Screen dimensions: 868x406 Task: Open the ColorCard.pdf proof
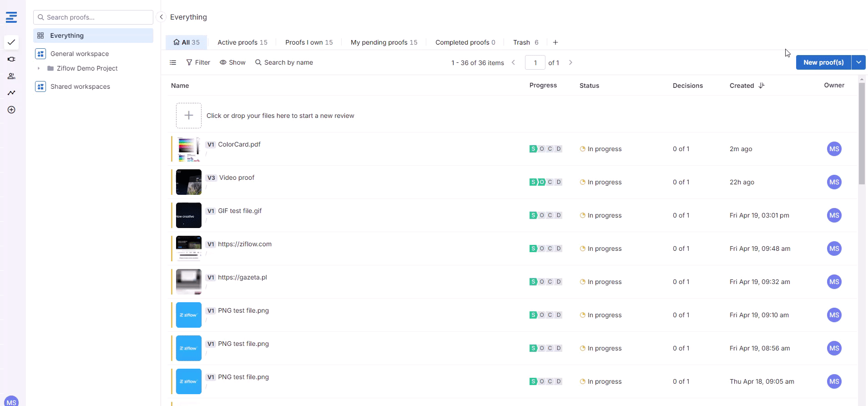tap(239, 144)
